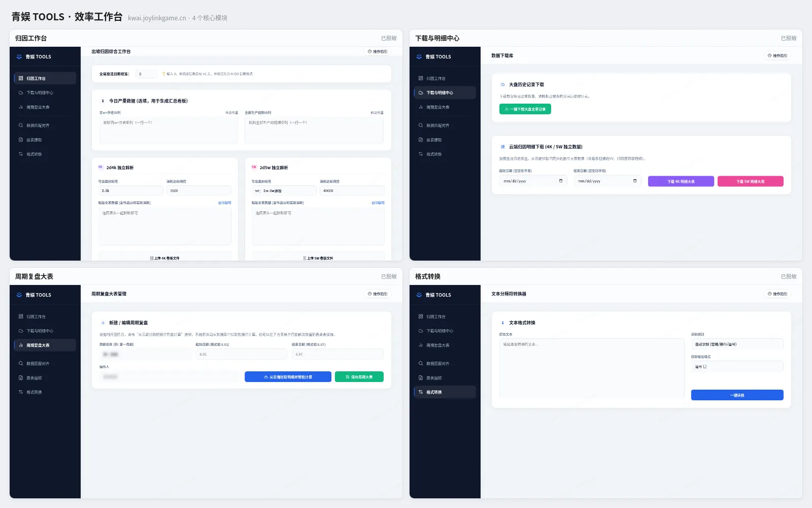
Task: Open the 目标输出格式 dropdown showing 逗号
Action: click(x=737, y=366)
